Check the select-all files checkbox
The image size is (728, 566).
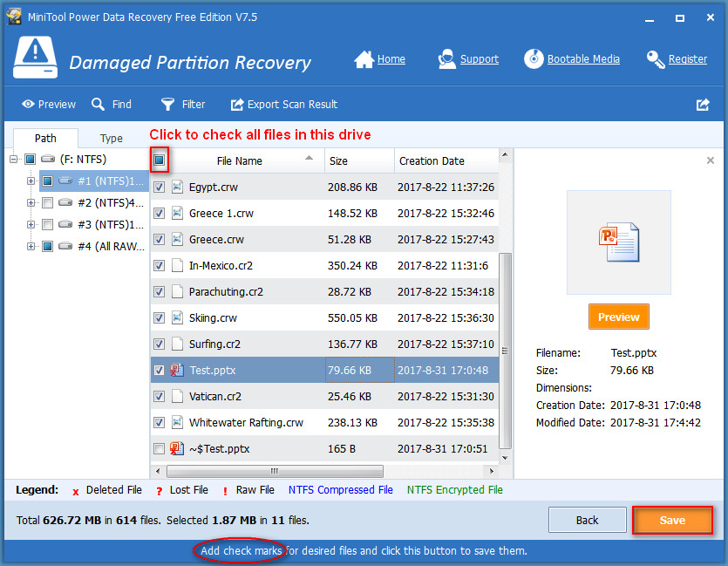[x=160, y=160]
